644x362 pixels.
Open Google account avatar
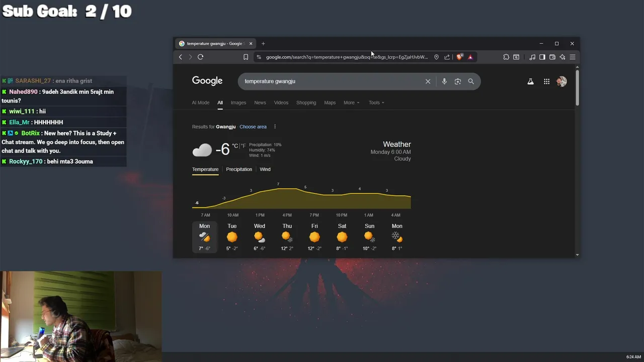(561, 81)
